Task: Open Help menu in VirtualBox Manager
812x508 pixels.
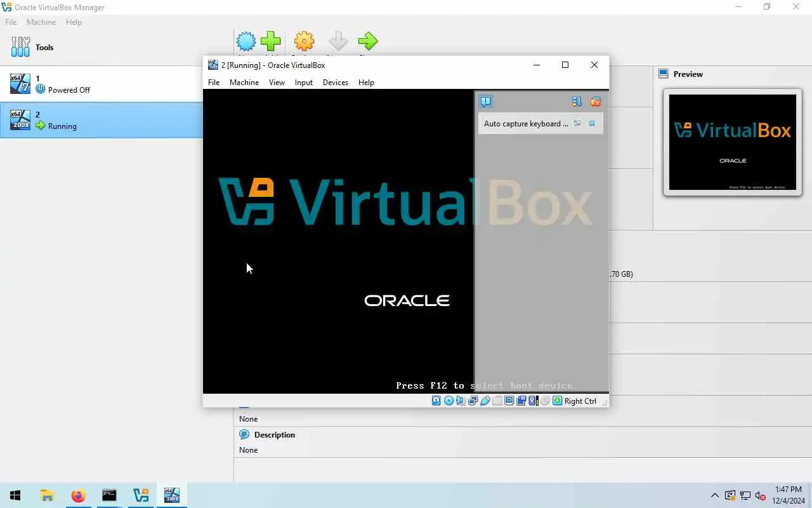Action: point(74,22)
